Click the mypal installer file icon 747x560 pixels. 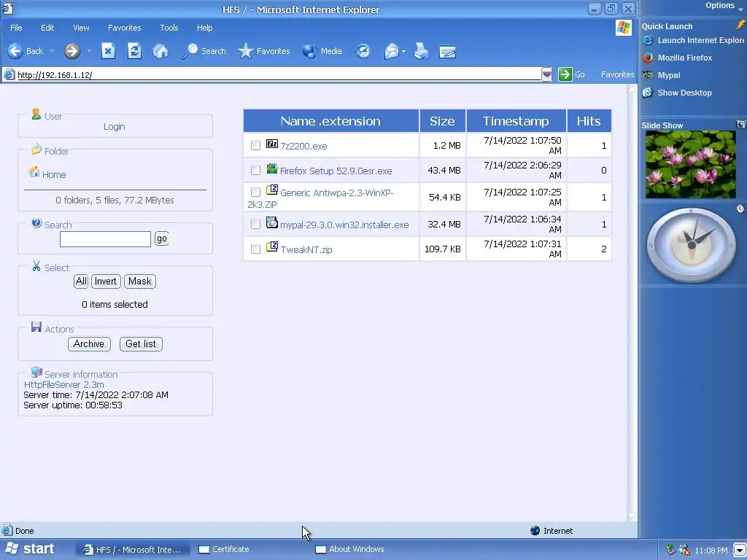(x=272, y=222)
